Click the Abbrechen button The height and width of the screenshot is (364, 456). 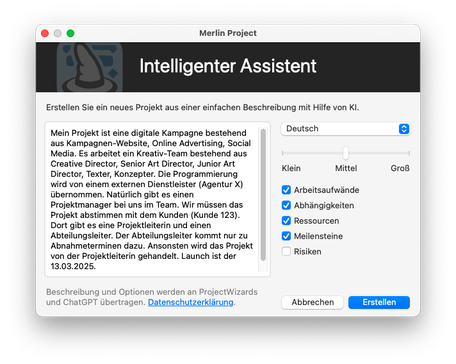tap(312, 302)
